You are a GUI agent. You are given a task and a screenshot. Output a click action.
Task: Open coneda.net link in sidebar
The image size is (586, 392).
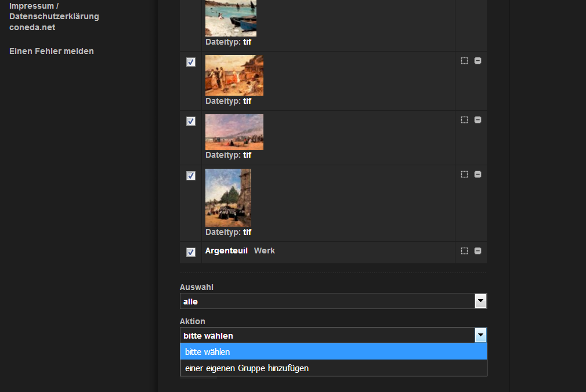tap(32, 27)
